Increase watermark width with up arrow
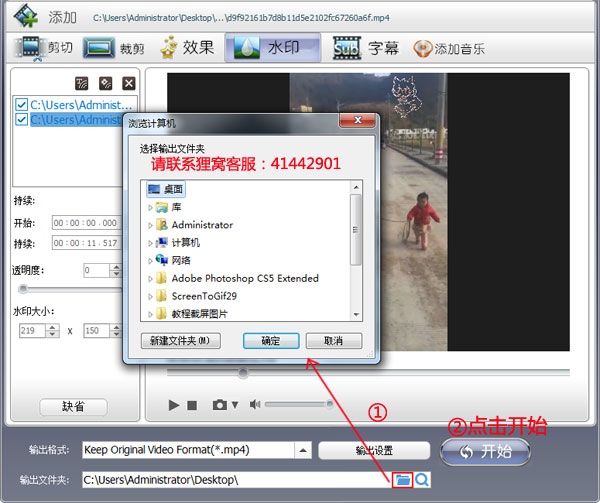Screen dimensions: 600x503 click(53, 327)
